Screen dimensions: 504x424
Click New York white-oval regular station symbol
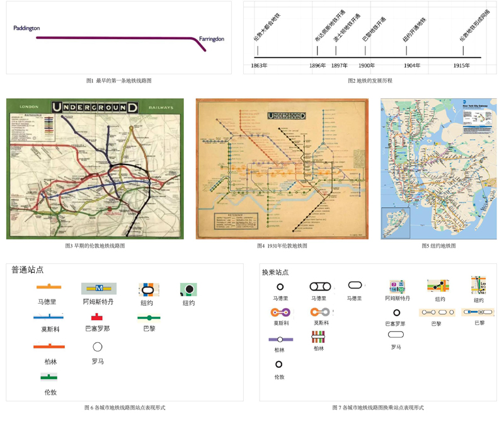pos(148,290)
